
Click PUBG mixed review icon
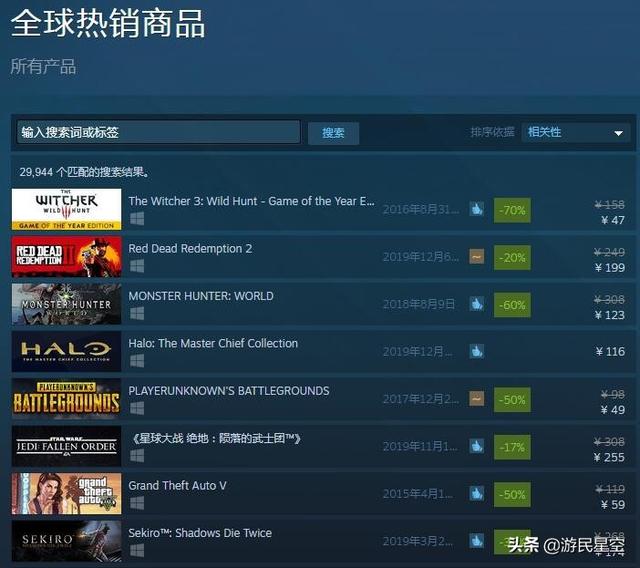point(476,399)
